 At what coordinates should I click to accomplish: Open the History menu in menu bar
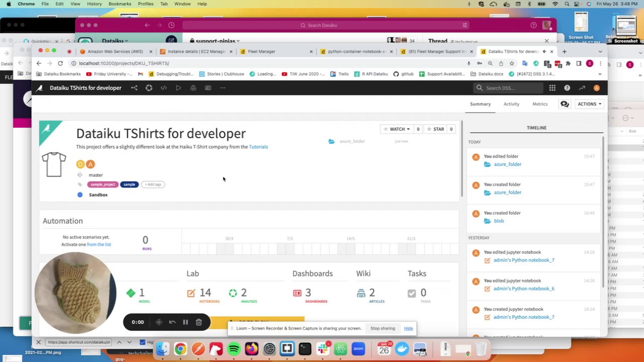[94, 4]
